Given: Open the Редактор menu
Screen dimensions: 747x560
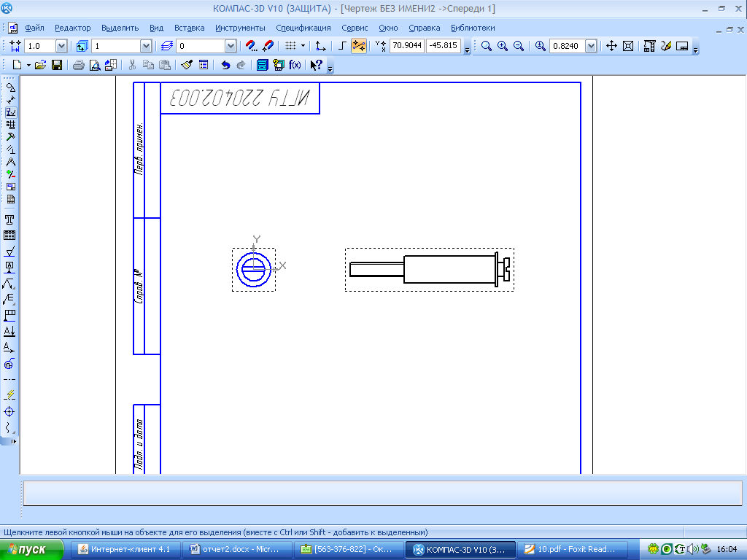Looking at the screenshot, I should [72, 28].
